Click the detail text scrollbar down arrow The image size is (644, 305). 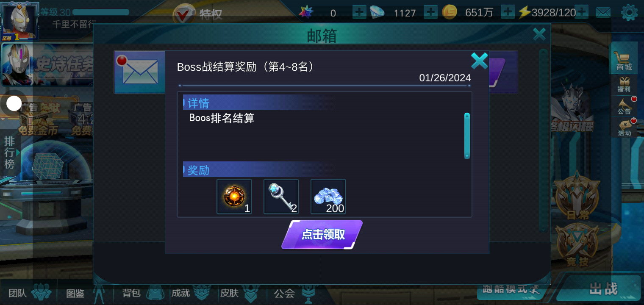467,156
